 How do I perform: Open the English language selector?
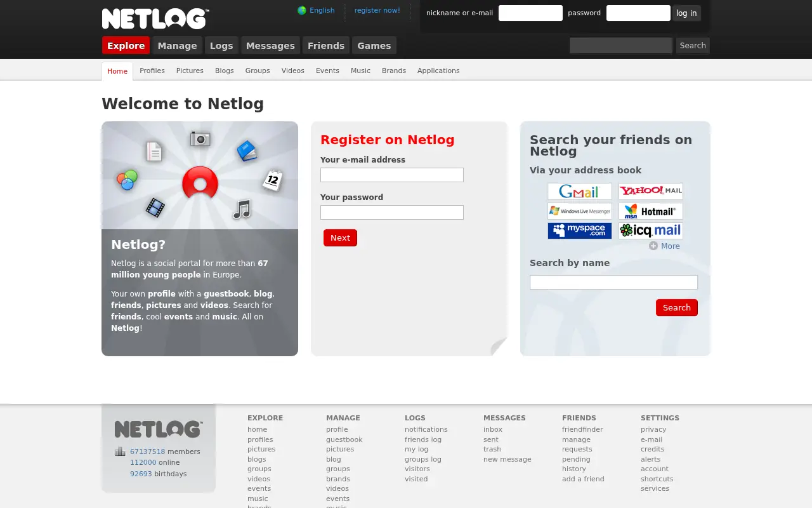pos(322,10)
